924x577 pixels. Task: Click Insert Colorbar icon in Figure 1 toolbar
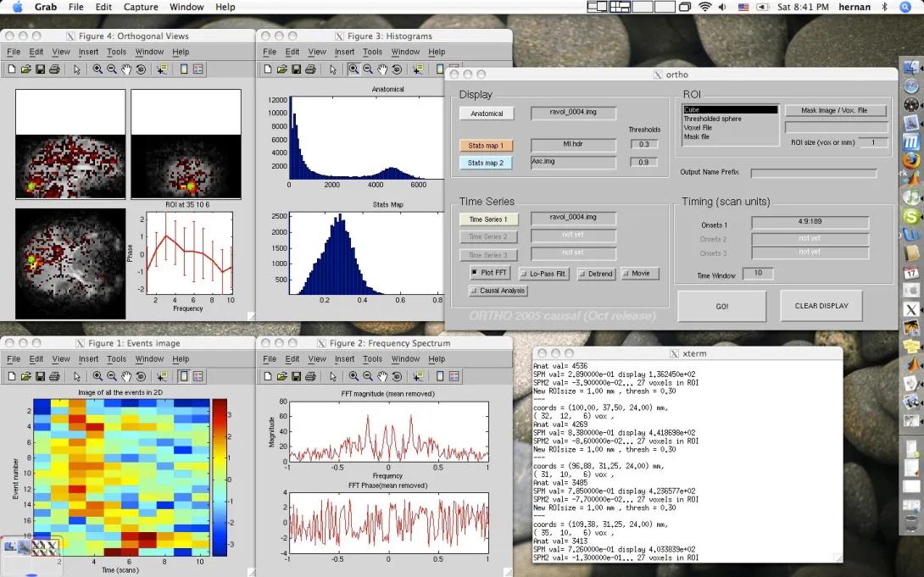point(184,376)
